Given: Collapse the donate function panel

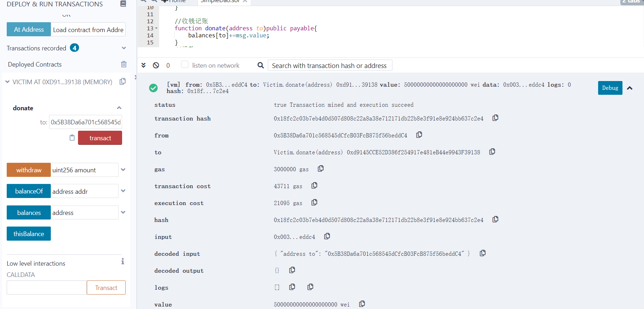Looking at the screenshot, I should (x=119, y=108).
